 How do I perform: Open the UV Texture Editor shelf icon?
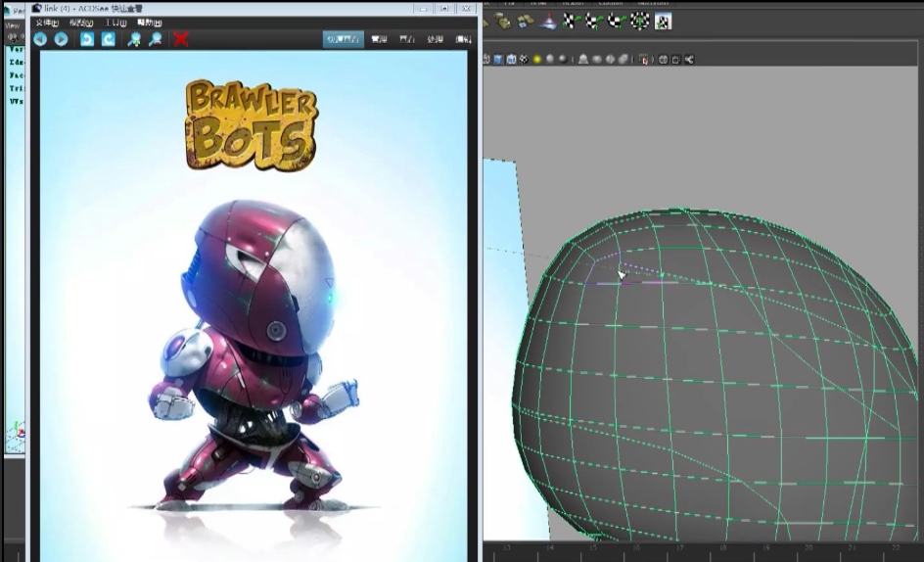(x=663, y=22)
